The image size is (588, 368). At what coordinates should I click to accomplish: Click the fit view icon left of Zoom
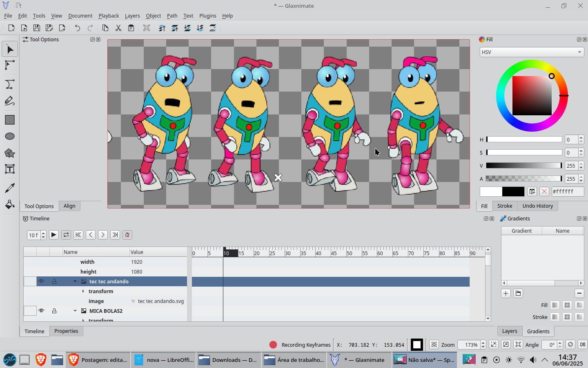(x=434, y=345)
